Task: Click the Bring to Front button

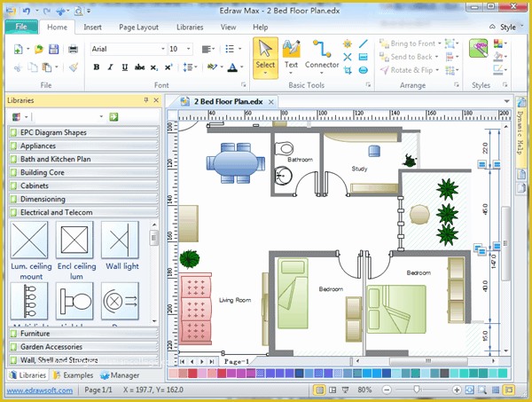Action: 408,43
